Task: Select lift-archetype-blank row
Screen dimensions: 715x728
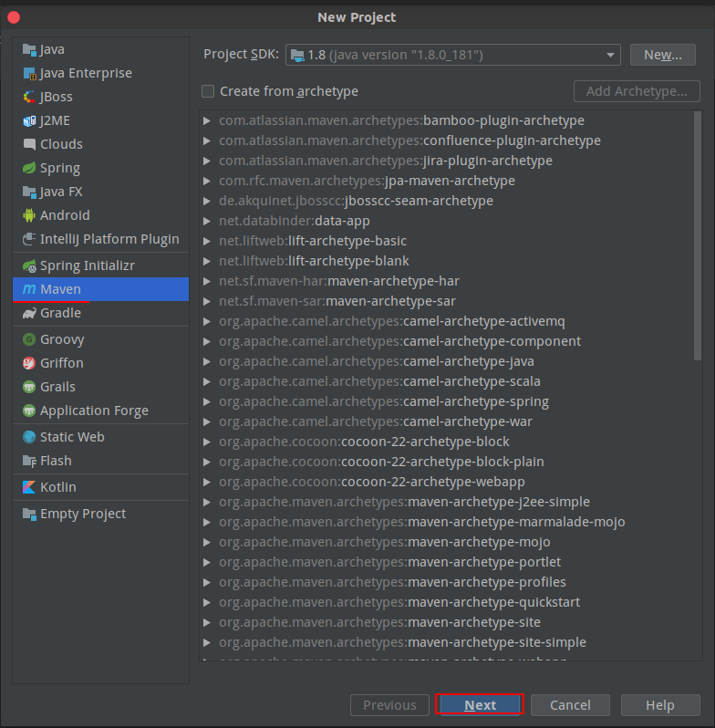Action: point(446,261)
